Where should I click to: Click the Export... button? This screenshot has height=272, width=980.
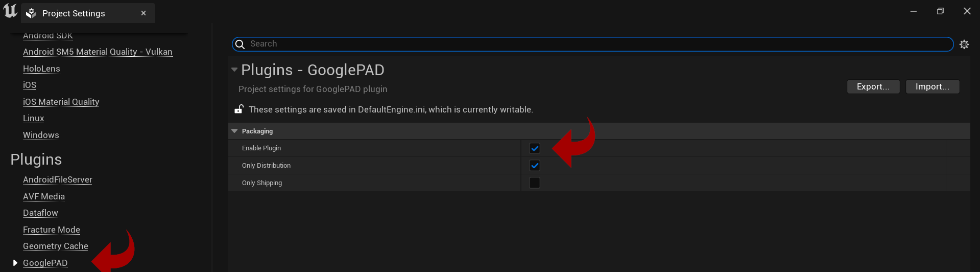pos(873,87)
